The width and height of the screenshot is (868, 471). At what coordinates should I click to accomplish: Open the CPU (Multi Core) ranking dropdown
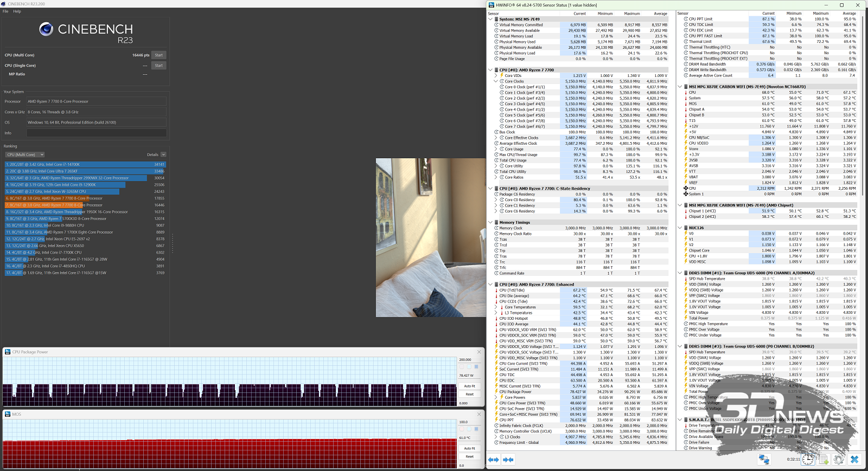25,154
